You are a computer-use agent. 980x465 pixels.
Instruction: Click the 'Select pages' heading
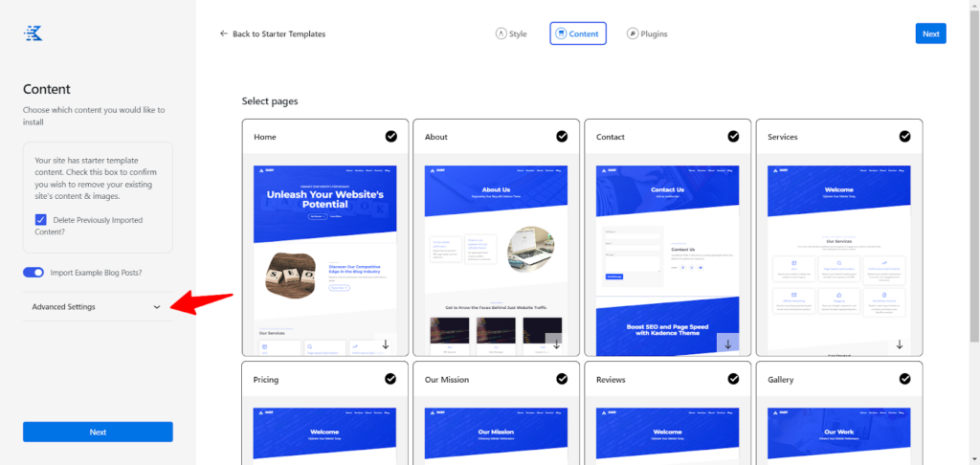[270, 100]
